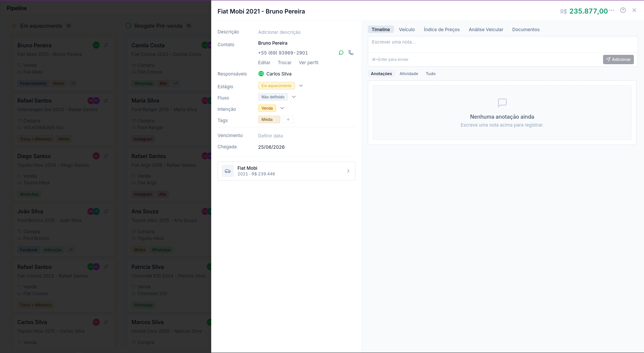Select the Tudo sub-tab
The height and width of the screenshot is (353, 644).
(431, 74)
